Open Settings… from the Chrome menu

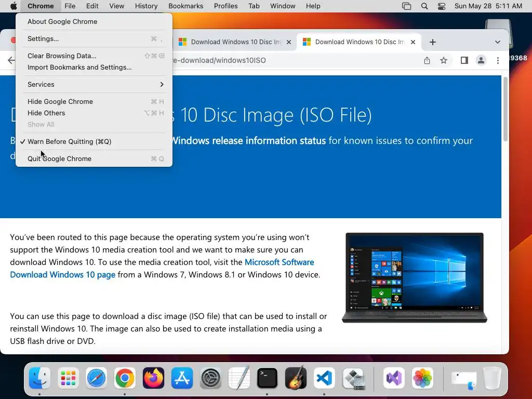click(94, 38)
